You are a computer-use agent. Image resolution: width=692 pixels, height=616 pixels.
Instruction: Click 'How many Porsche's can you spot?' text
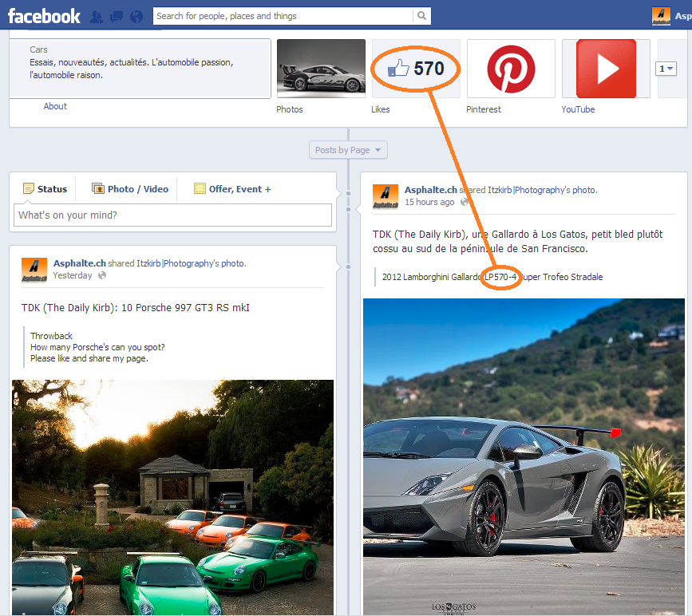click(x=97, y=347)
